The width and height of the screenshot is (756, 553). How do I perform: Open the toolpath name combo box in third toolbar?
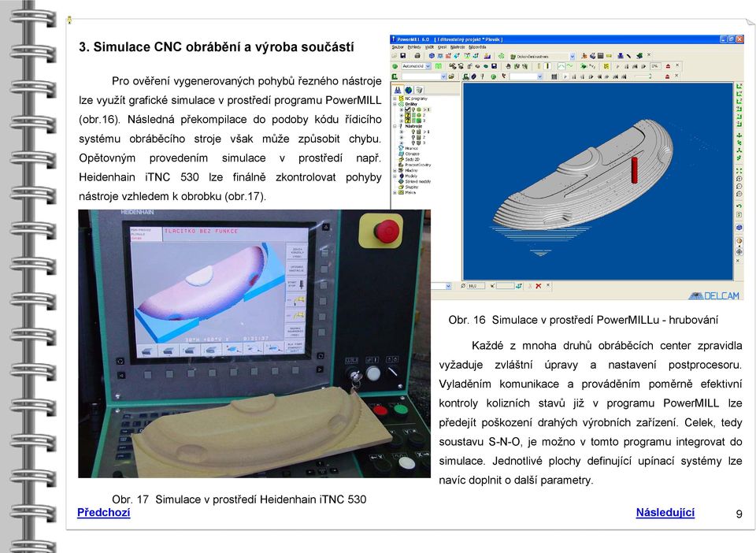[x=424, y=76]
